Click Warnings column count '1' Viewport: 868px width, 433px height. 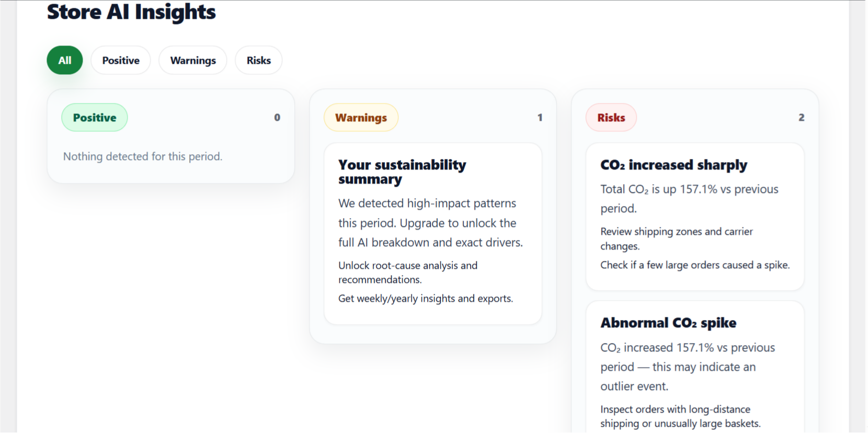[x=540, y=118]
